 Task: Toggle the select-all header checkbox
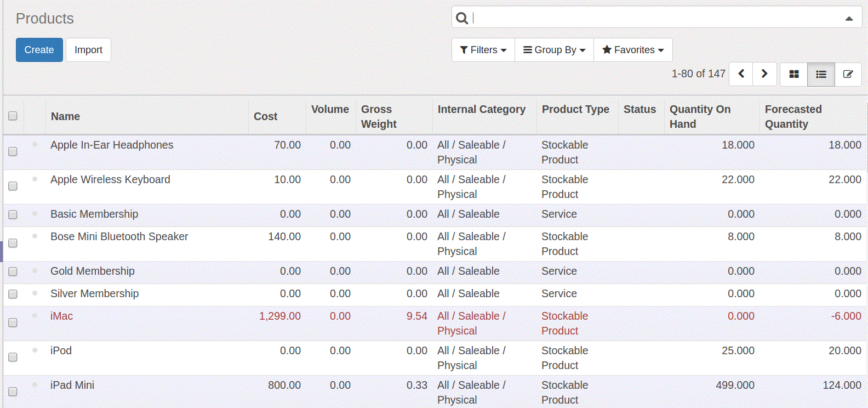[x=13, y=116]
